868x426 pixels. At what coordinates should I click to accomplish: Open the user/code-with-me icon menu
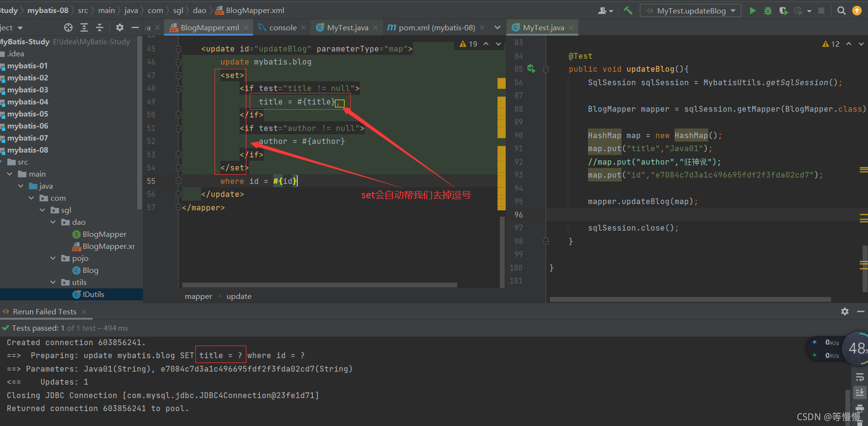(605, 11)
